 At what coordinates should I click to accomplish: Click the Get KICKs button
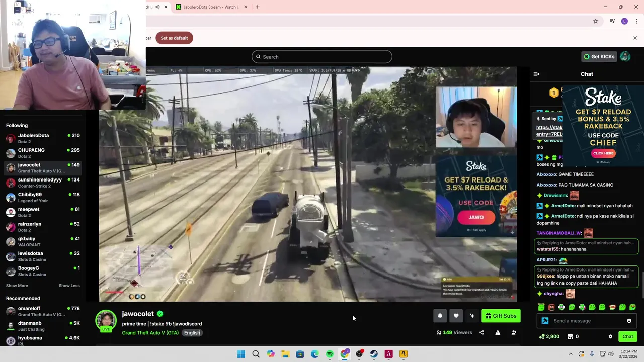(599, 57)
